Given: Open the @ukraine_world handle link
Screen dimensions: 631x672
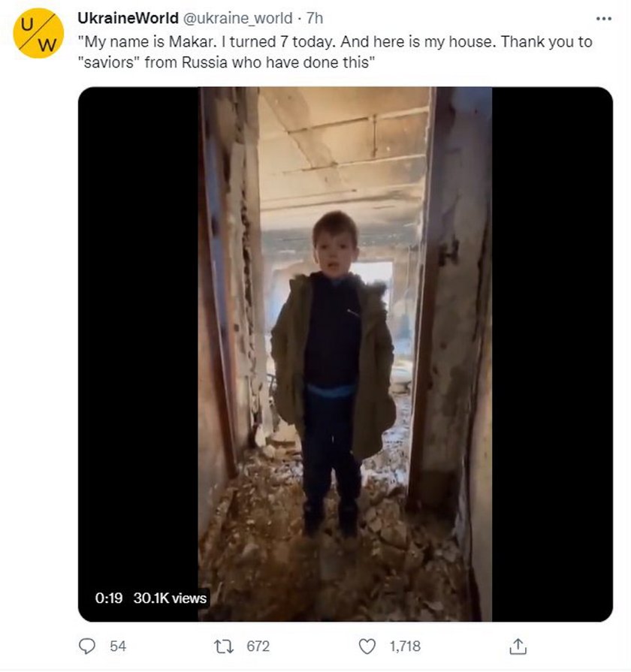Looking at the screenshot, I should (x=238, y=18).
